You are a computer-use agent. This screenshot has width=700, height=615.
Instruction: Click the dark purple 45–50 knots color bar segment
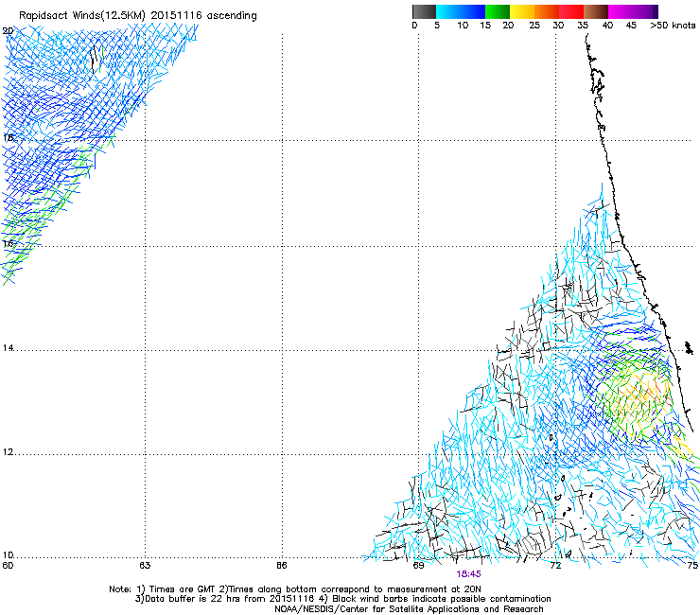click(x=645, y=11)
